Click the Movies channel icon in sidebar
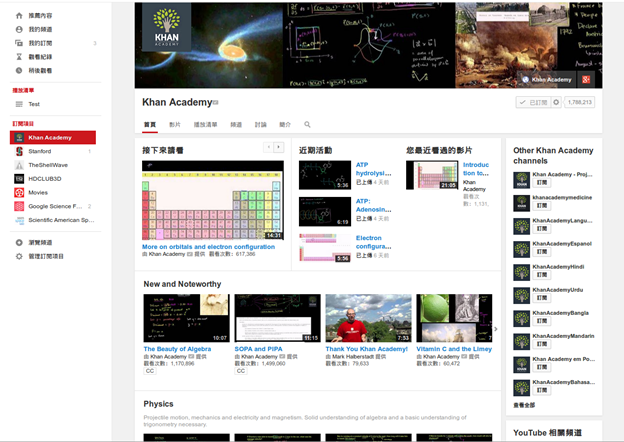This screenshot has width=624, height=442. [x=19, y=192]
